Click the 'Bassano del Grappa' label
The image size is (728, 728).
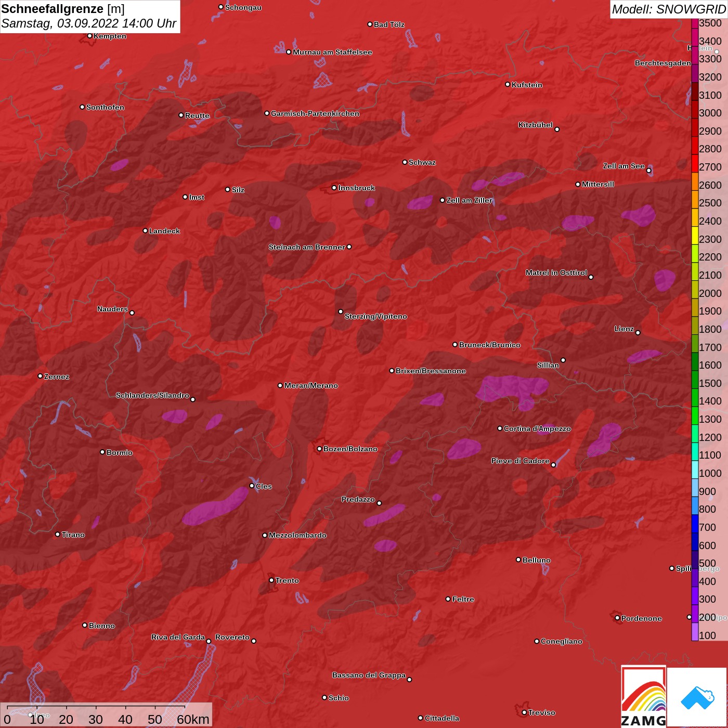tap(369, 675)
